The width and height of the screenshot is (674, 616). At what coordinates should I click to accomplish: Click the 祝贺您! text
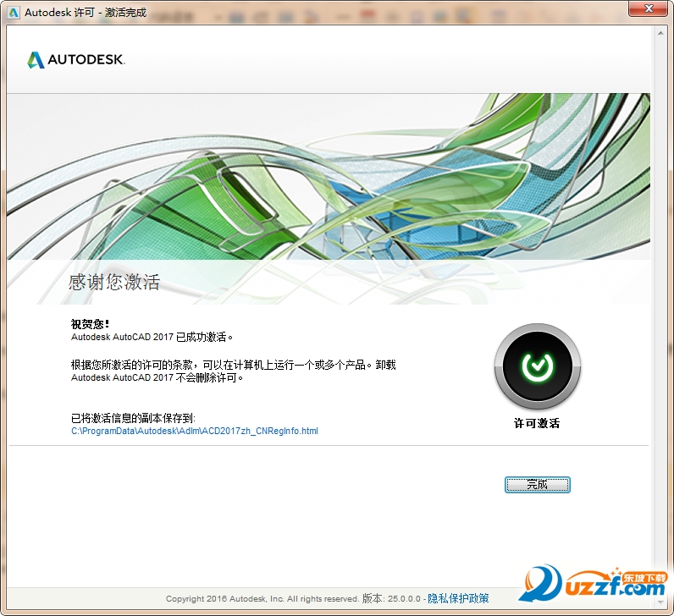pyautogui.click(x=91, y=324)
